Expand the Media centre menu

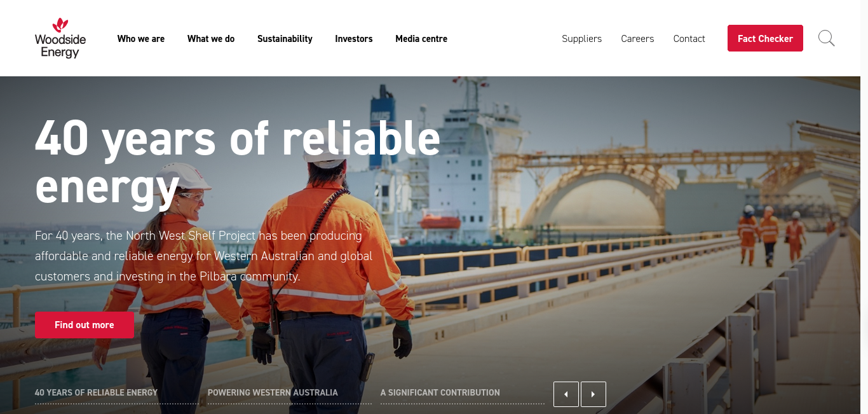click(x=421, y=39)
